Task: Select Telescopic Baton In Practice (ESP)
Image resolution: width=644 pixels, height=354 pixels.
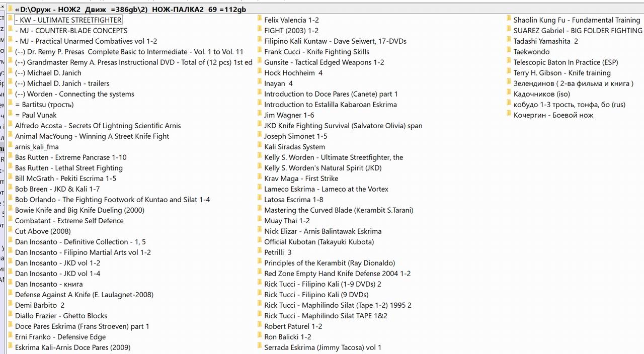Action: (x=566, y=62)
